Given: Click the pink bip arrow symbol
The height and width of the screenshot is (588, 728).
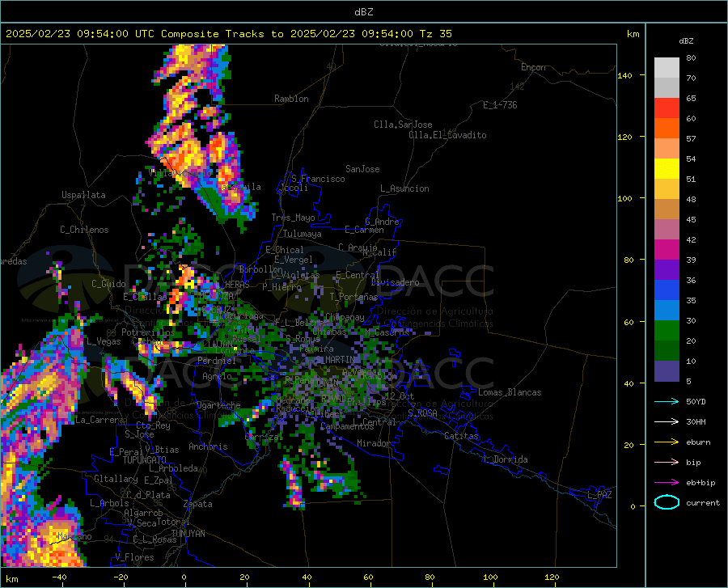Looking at the screenshot, I should [x=667, y=463].
